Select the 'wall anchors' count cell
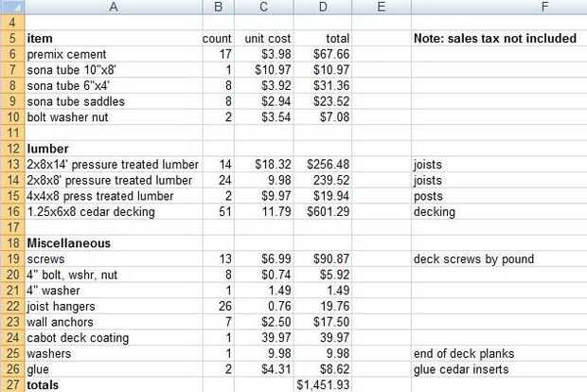This screenshot has height=392, width=587. click(x=219, y=323)
